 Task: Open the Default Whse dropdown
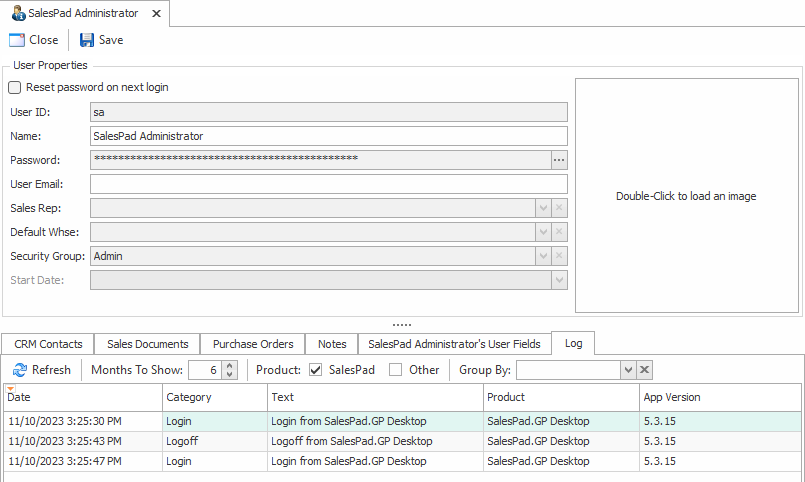click(x=543, y=232)
